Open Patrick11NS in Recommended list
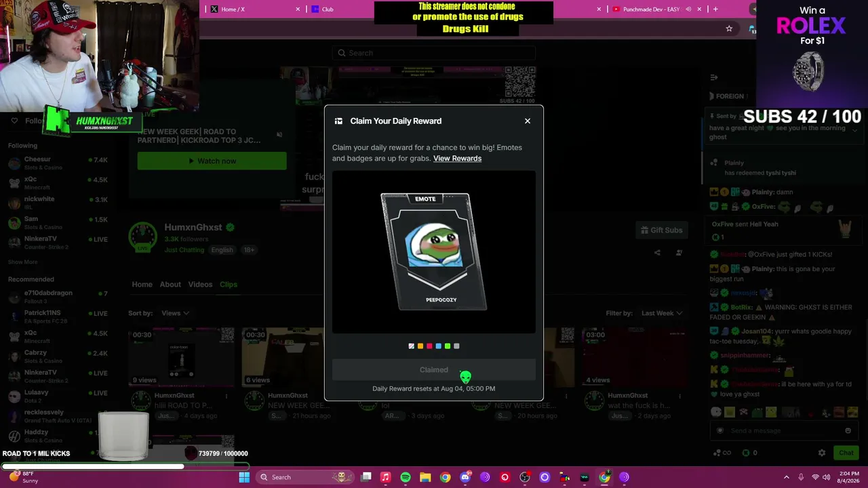Viewport: 868px width, 488px height. (58, 317)
